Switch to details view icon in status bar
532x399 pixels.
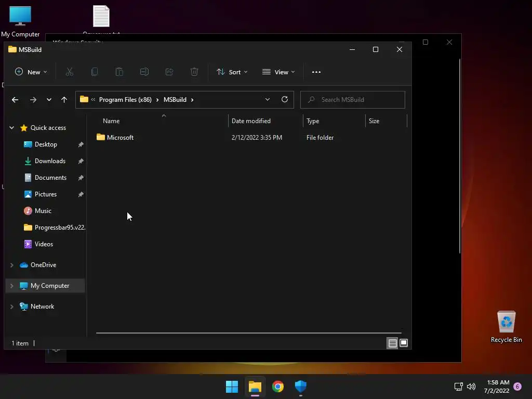tap(392, 343)
